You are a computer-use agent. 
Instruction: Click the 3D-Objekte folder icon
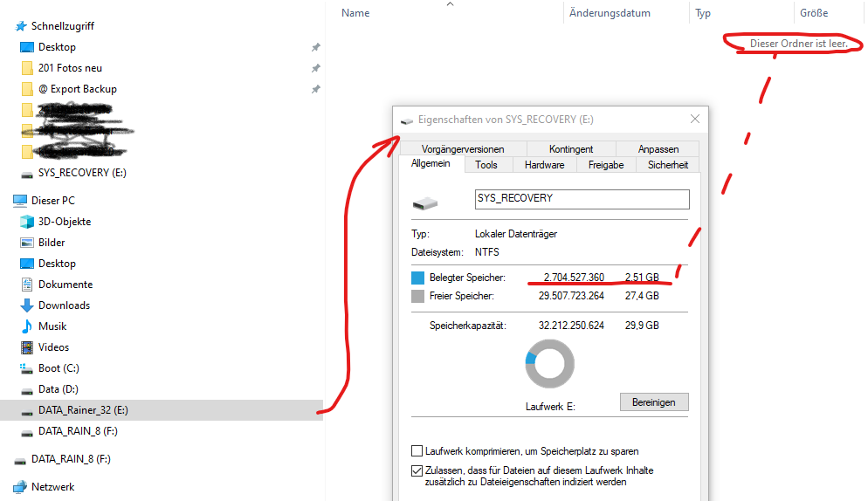pos(26,222)
